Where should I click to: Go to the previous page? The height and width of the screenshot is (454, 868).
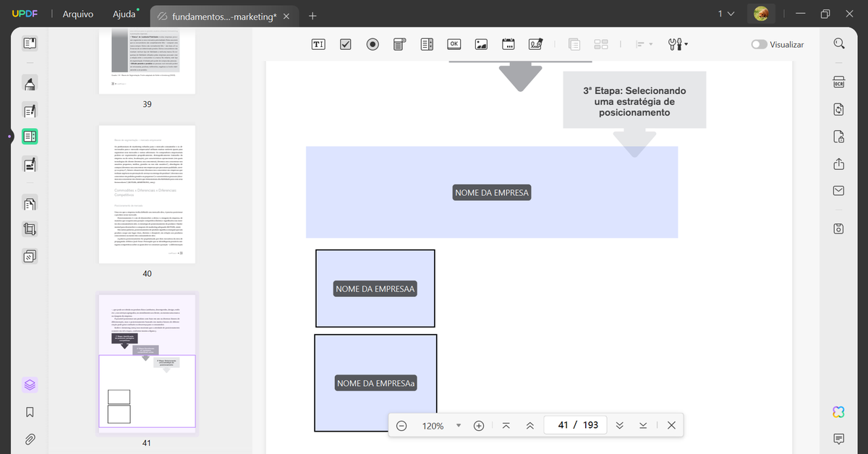530,426
